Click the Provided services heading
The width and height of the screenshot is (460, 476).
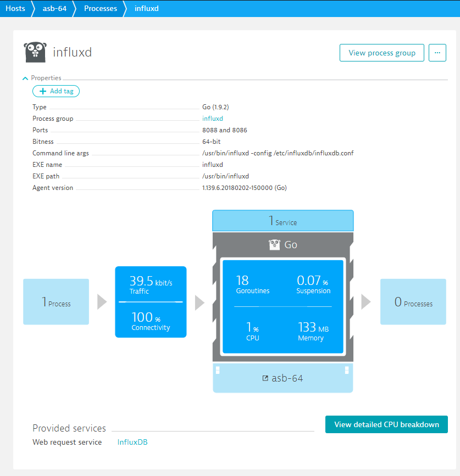click(x=69, y=428)
